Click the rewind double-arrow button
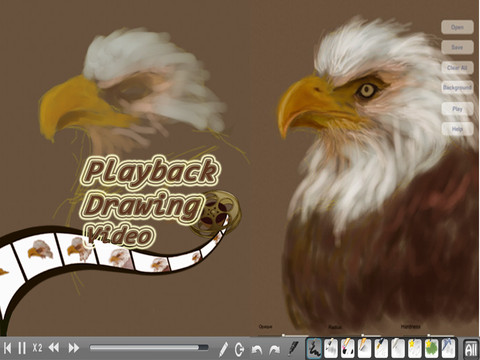The image size is (480, 360). [x=54, y=348]
